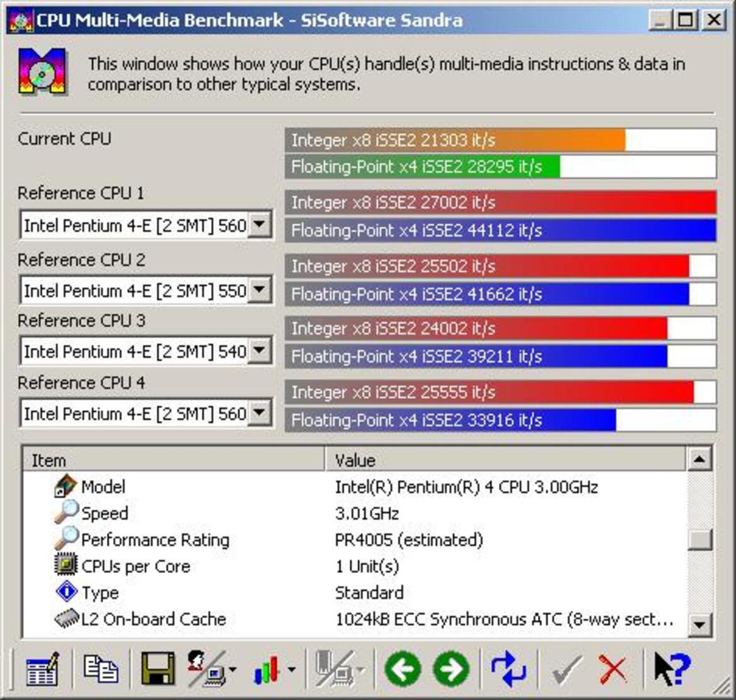Click the grey checkmark OK icon
Screen dimensions: 736x700
(567, 670)
